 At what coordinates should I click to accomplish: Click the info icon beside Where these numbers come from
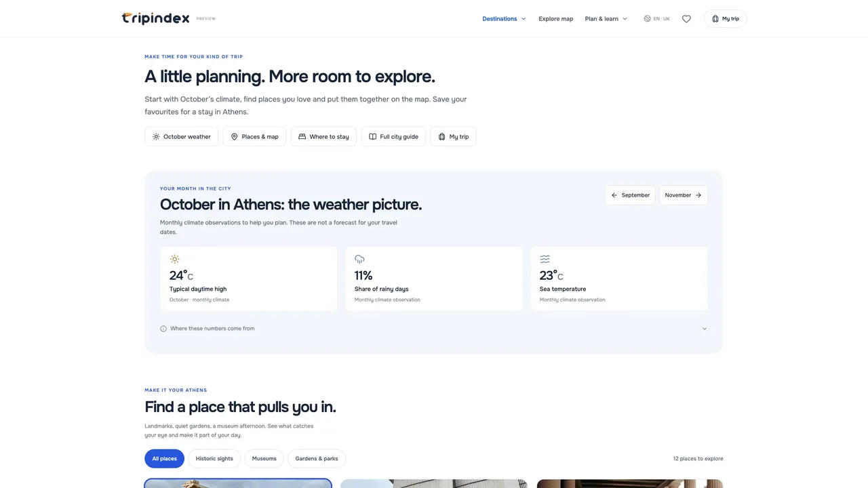pos(163,329)
